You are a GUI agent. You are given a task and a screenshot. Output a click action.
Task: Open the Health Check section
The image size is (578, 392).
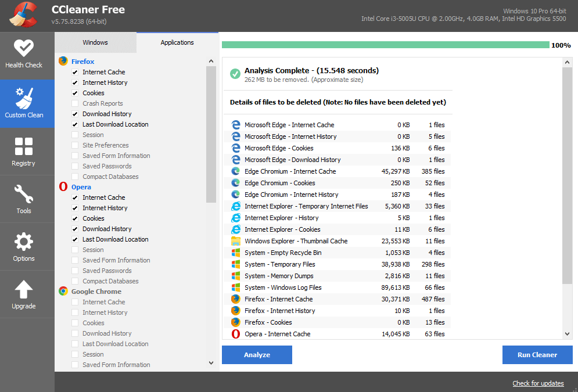[x=24, y=55]
